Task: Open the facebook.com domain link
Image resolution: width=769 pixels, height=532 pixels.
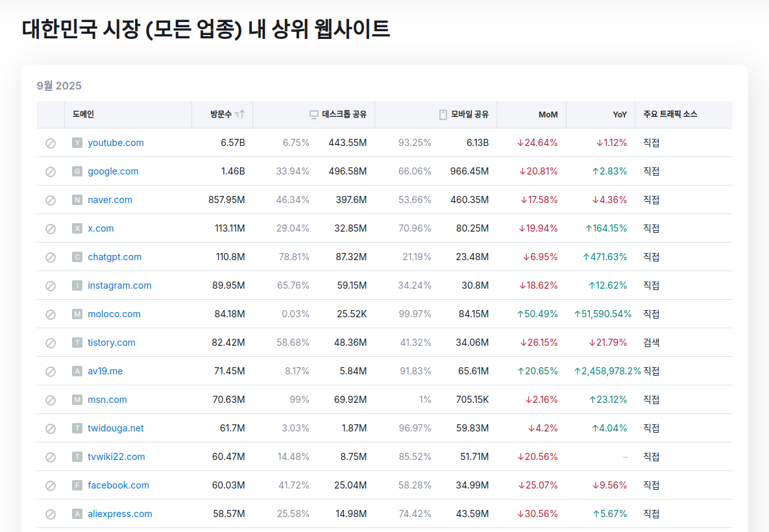Action: click(x=118, y=485)
